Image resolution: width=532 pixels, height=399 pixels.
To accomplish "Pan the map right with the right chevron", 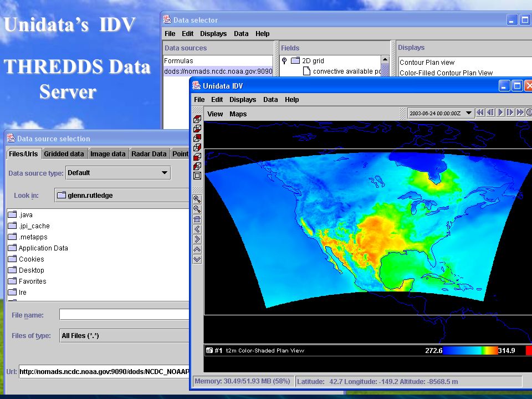I will pyautogui.click(x=197, y=239).
